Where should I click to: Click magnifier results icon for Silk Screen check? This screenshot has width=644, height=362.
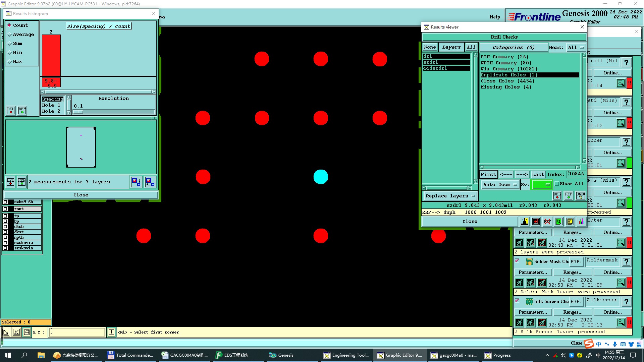[621, 322]
